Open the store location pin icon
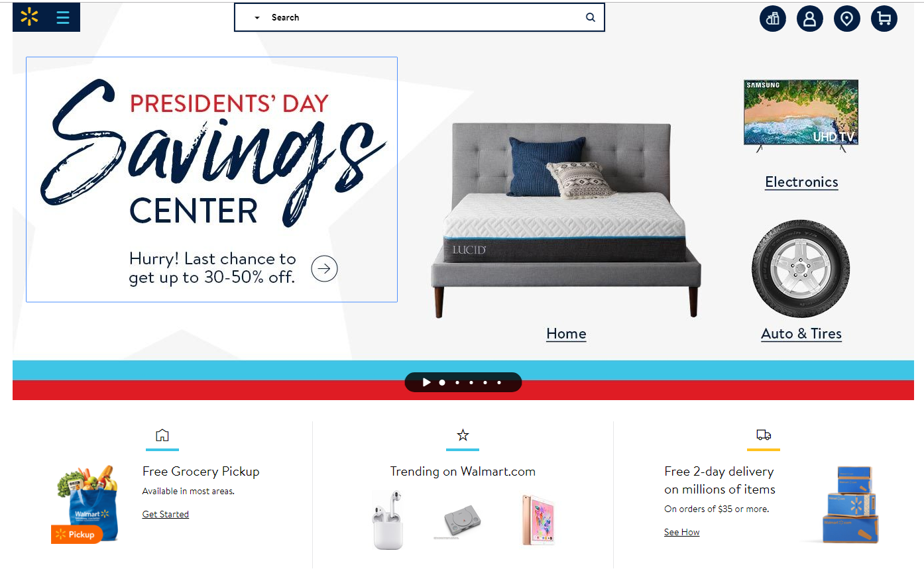 [x=847, y=19]
